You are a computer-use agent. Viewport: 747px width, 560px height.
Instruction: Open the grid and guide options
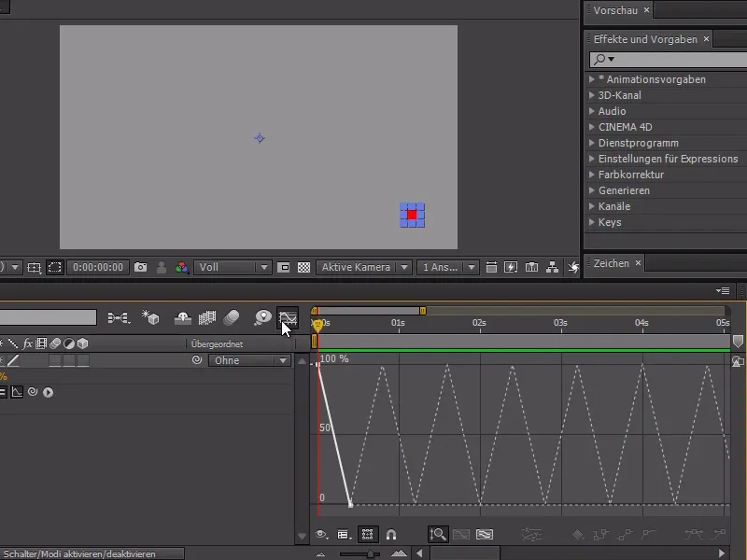[34, 268]
